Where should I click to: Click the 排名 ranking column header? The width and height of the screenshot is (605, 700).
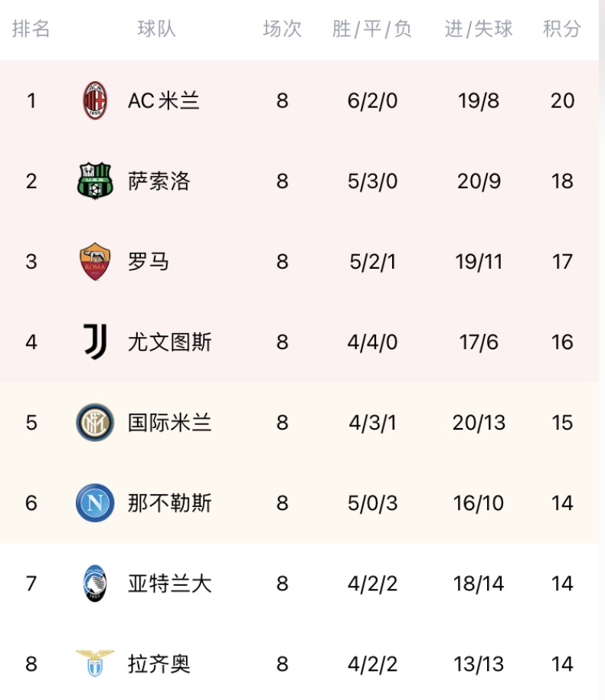[x=31, y=28]
